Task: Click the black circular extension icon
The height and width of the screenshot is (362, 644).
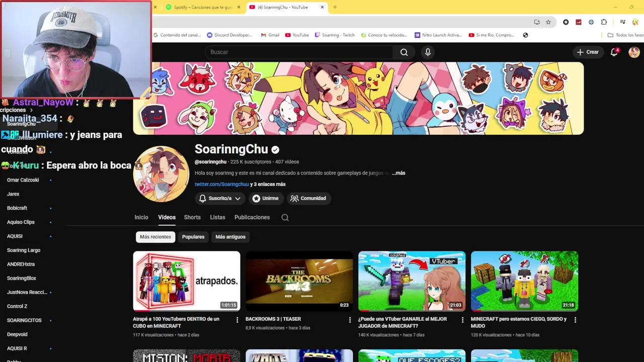Action: (x=566, y=22)
